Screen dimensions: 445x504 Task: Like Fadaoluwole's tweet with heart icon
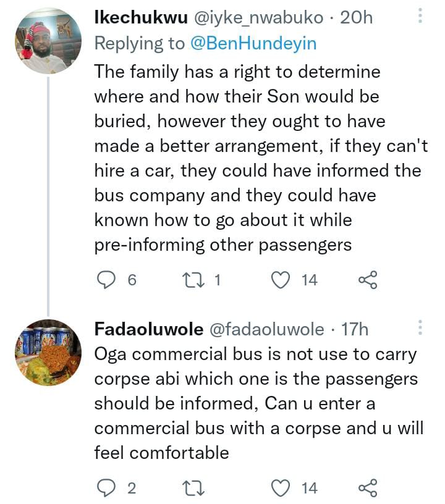[282, 489]
